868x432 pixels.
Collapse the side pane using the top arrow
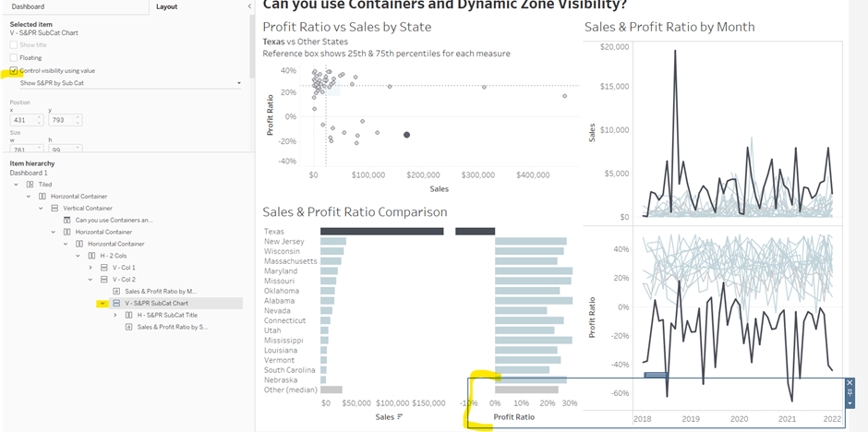coord(251,6)
